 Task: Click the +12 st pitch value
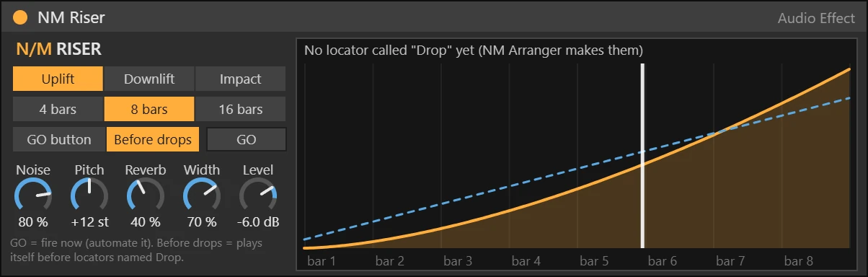(x=89, y=221)
